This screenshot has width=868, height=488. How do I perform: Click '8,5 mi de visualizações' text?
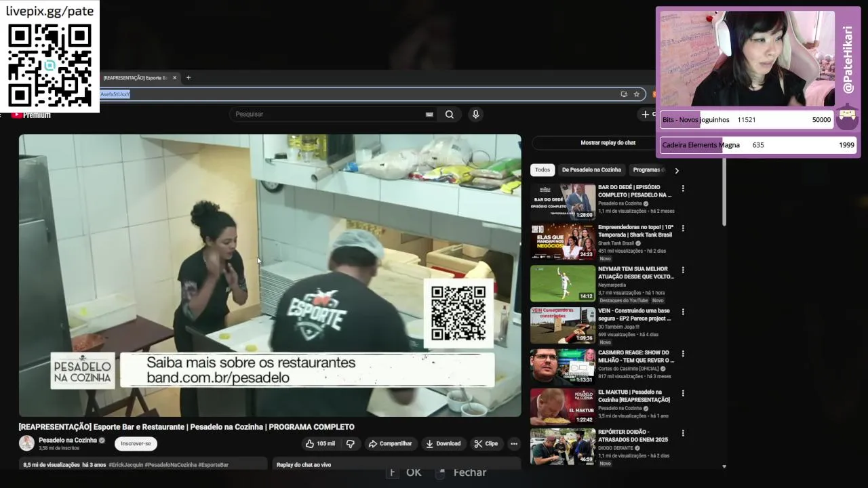pos(52,465)
